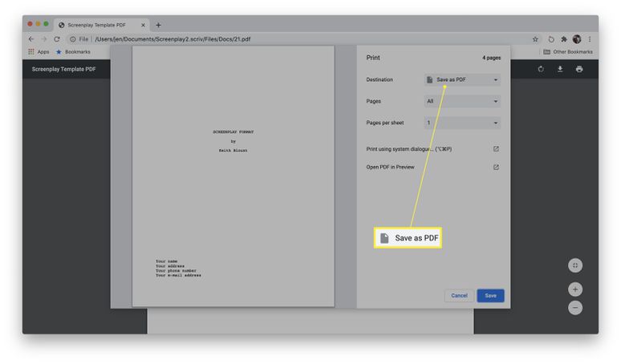Screen dimensions: 621x364
Task: Click external icon next to Print using system dialogue
Action: pyautogui.click(x=496, y=149)
